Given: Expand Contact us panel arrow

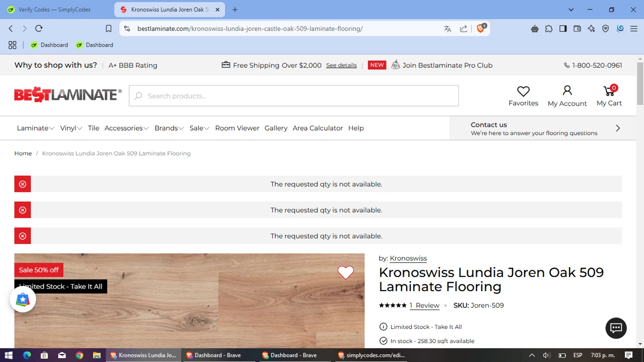Looking at the screenshot, I should pyautogui.click(x=618, y=128).
